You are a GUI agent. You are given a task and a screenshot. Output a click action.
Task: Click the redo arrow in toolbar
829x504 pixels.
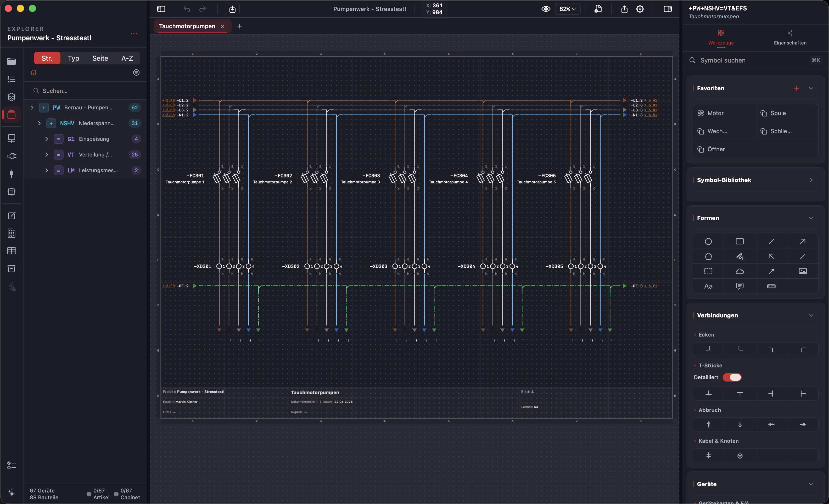[x=202, y=9]
